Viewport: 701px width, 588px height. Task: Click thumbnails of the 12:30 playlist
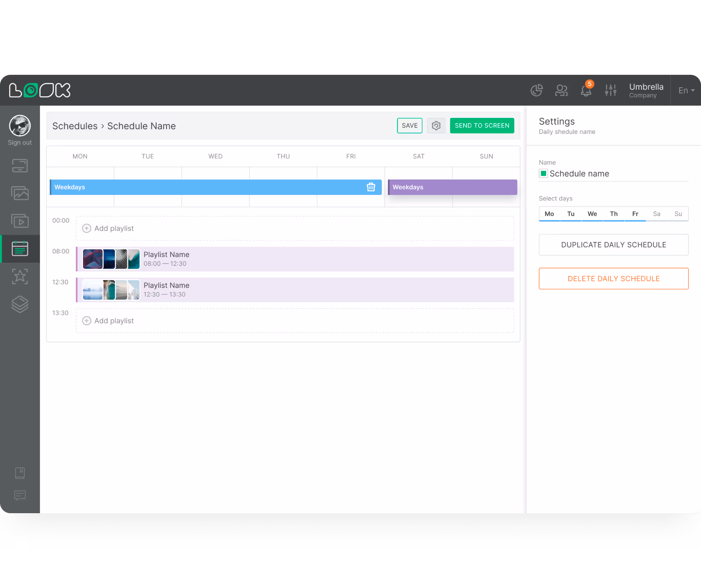click(x=111, y=290)
